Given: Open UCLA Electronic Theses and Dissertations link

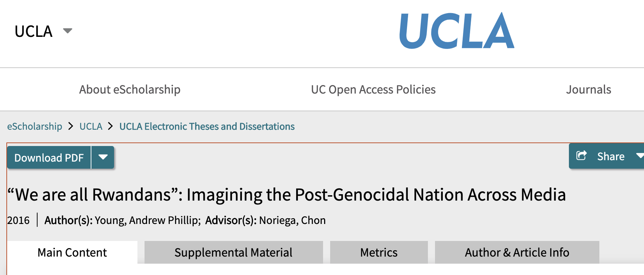Looking at the screenshot, I should click(207, 127).
